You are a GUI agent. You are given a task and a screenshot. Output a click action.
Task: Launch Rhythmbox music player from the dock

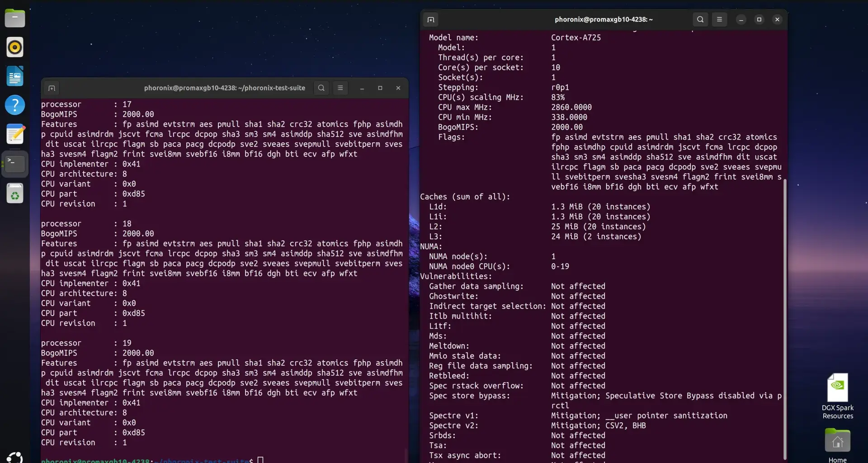15,47
